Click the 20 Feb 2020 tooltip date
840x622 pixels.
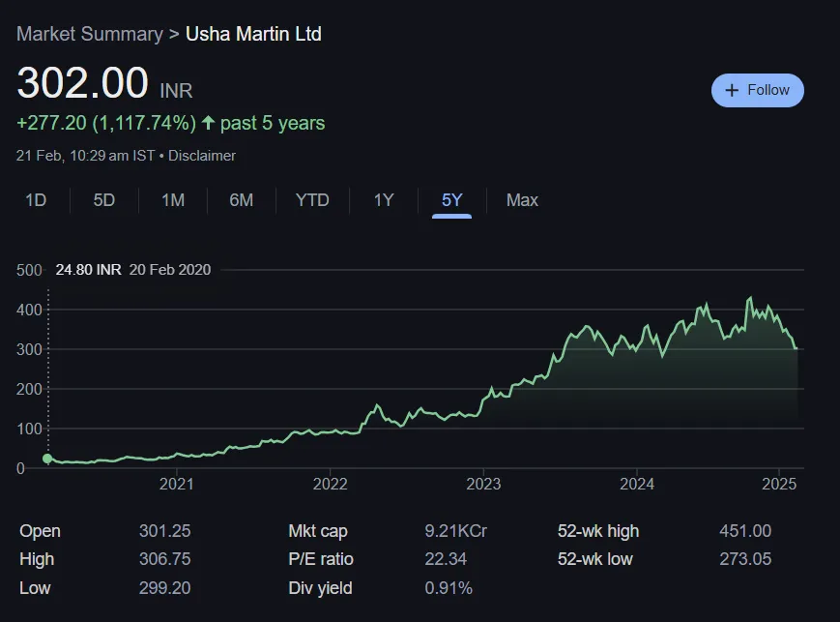point(170,269)
